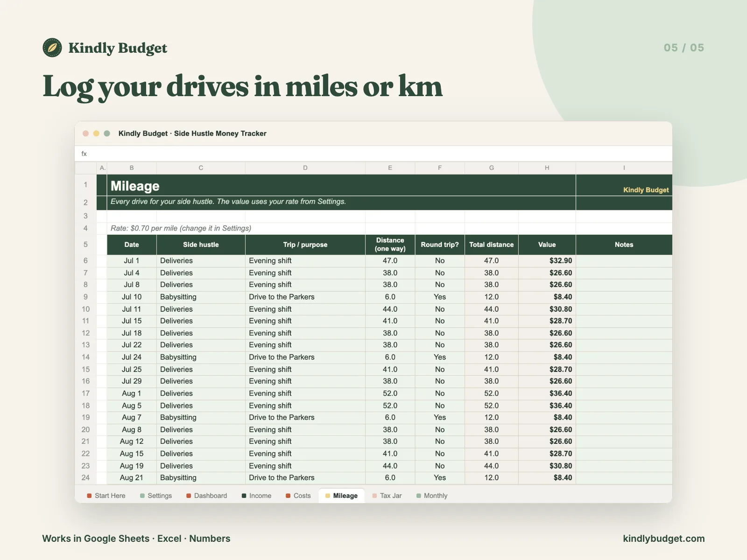
Task: Click the fx formula bar field
Action: click(x=373, y=154)
